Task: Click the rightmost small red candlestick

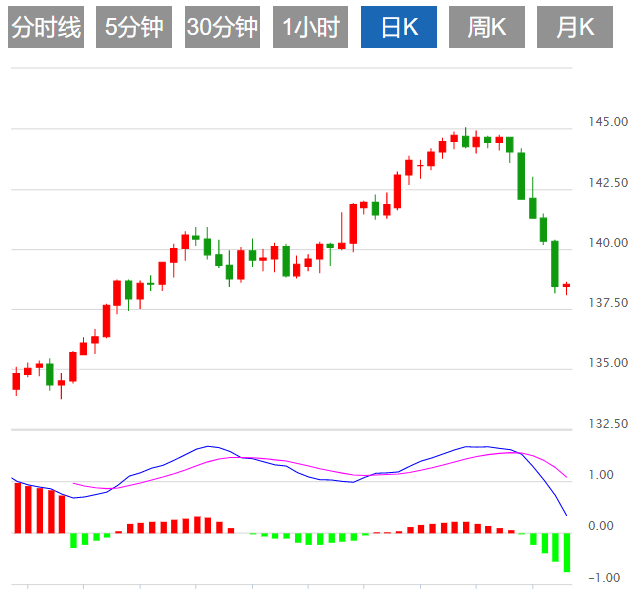Action: [x=566, y=286]
